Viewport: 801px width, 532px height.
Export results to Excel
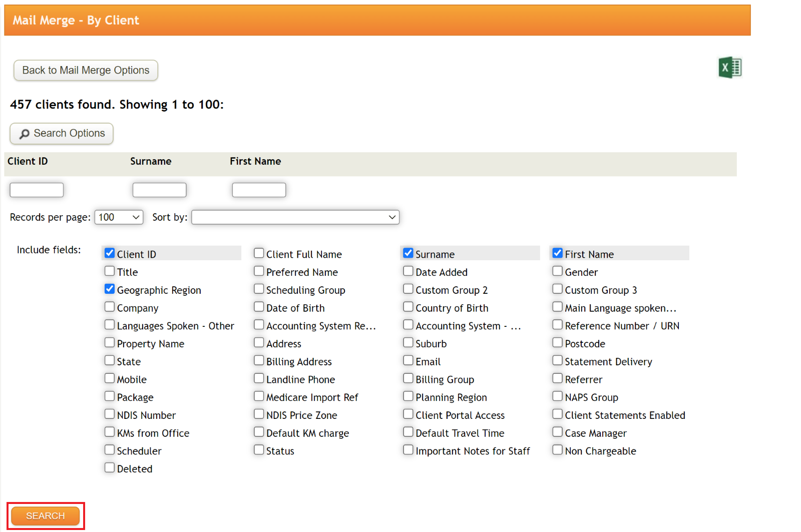(x=730, y=67)
